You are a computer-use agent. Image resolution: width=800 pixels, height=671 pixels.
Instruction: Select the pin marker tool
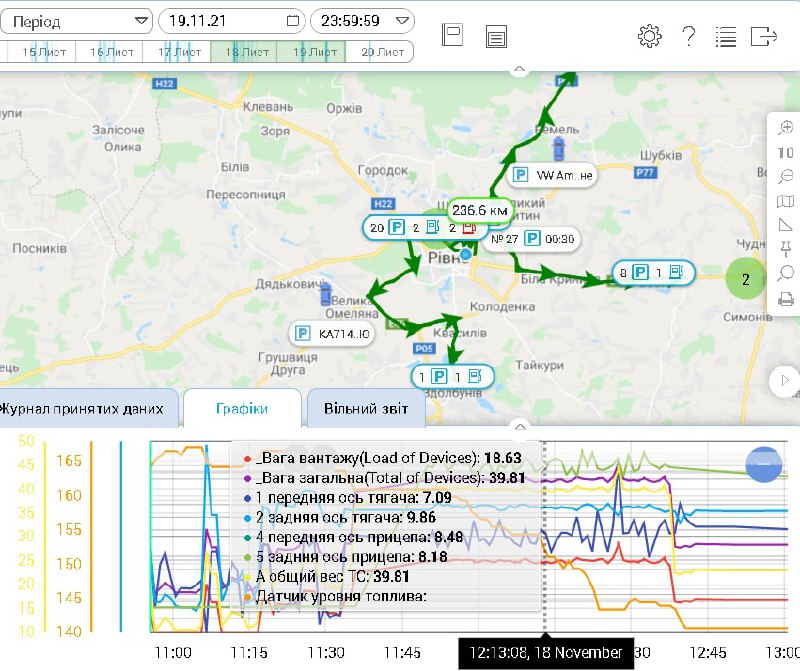coord(786,250)
